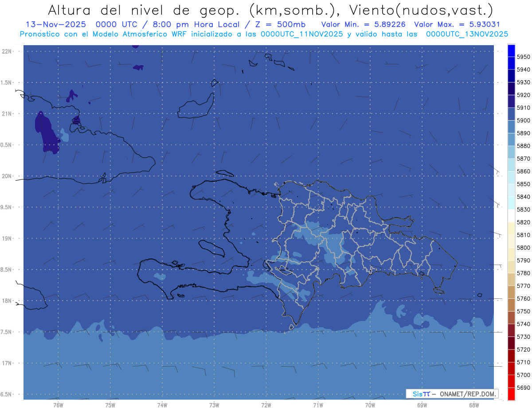
Task: Click the 19N latitude axis label
Action: 7,239
